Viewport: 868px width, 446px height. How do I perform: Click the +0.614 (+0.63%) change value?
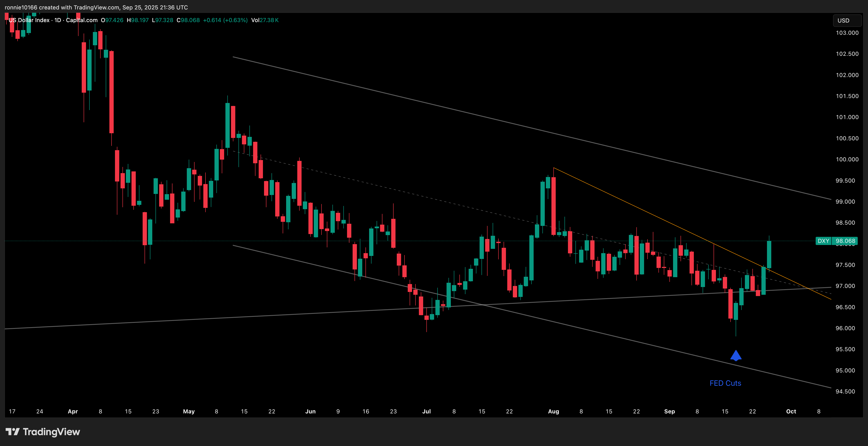click(x=225, y=20)
